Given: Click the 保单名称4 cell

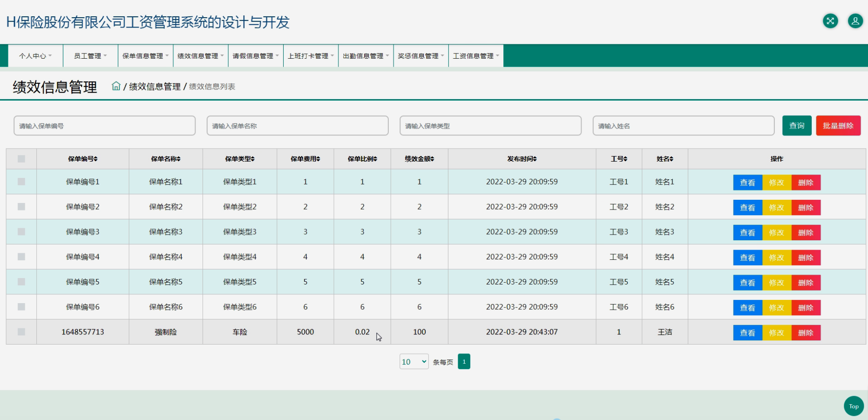Looking at the screenshot, I should coord(166,257).
